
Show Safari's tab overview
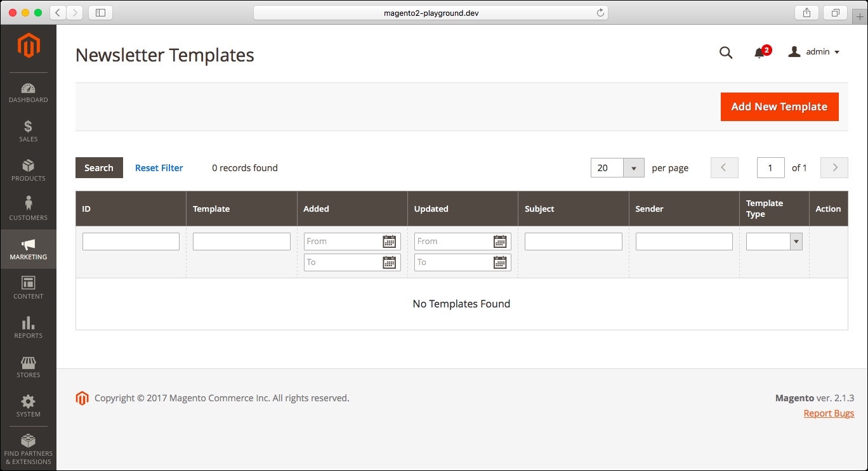835,13
